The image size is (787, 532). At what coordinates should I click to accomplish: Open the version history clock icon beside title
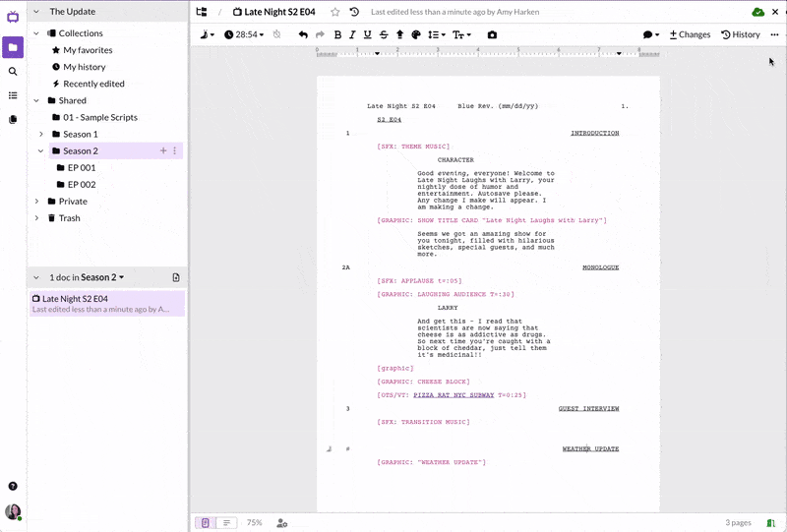[x=354, y=12]
